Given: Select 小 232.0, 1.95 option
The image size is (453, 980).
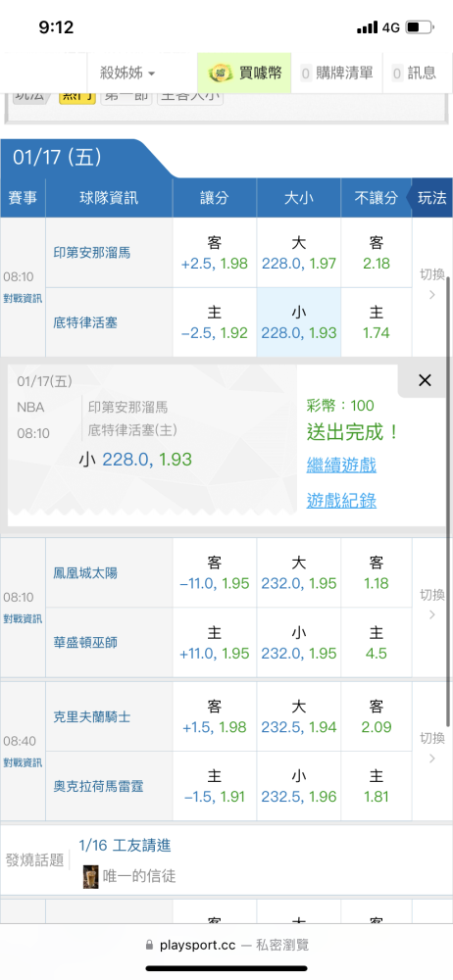Looking at the screenshot, I should click(299, 643).
